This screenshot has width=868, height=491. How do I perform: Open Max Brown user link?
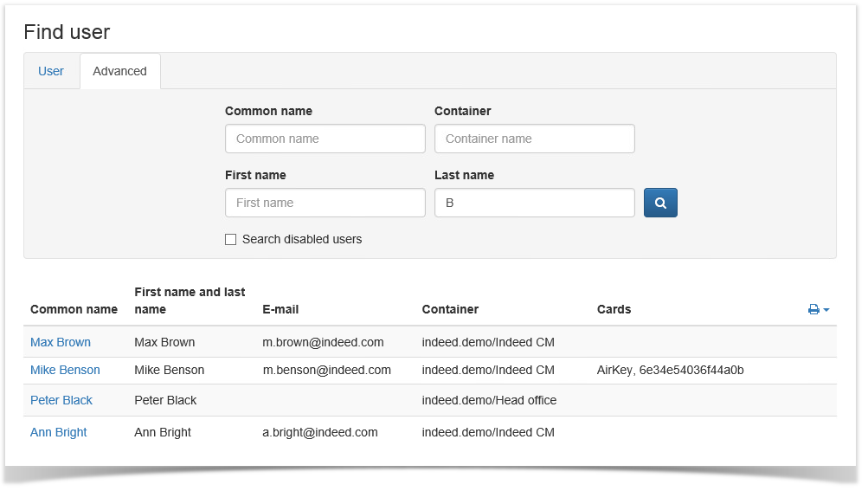point(61,342)
